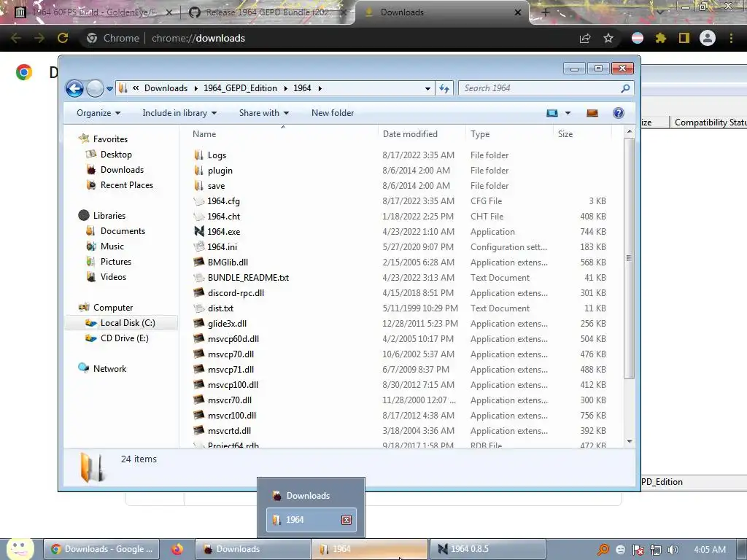Select BUNDLE_README.txt file
Viewport: 747px width, 560px height.
[x=248, y=278]
